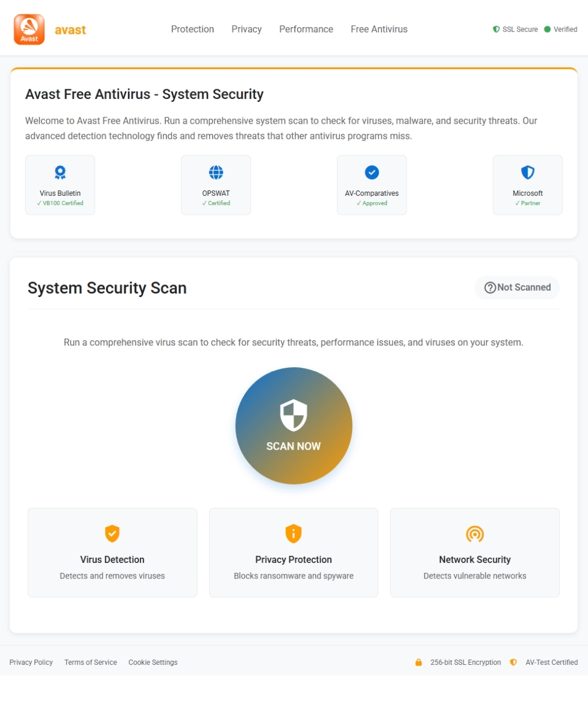Go to the Performance menu item

point(306,29)
